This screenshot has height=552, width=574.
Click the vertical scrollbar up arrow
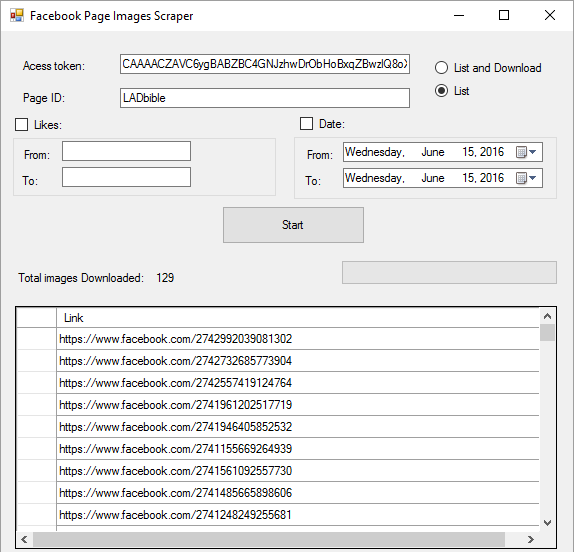point(547,316)
